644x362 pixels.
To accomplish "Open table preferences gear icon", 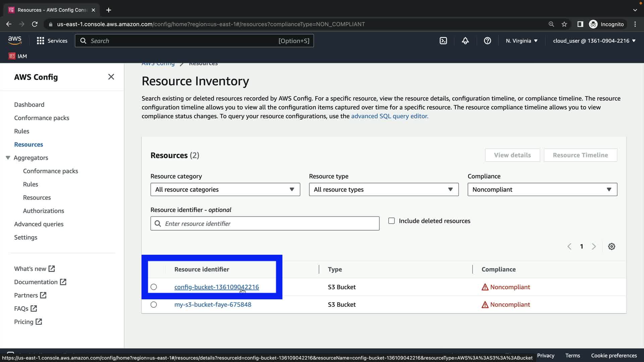I will [x=611, y=246].
